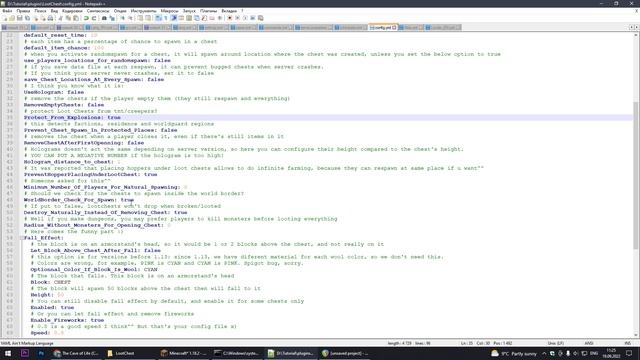Save the current file via toolbar icon

[20, 18]
